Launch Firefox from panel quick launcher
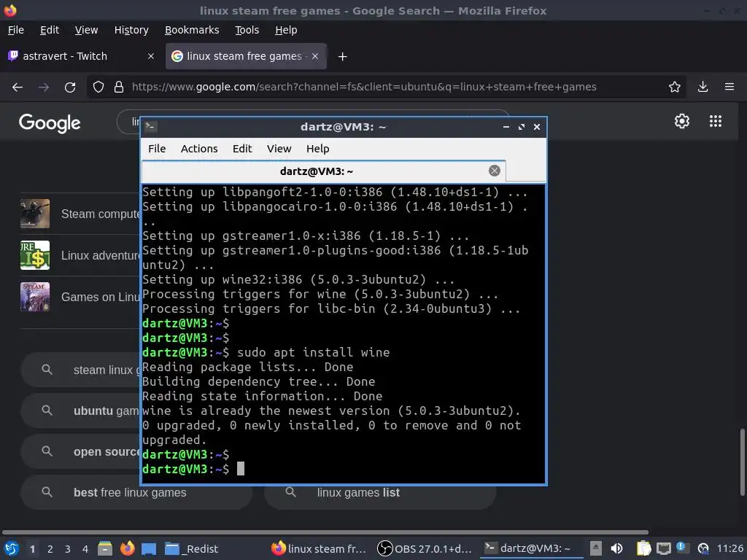 [127, 548]
